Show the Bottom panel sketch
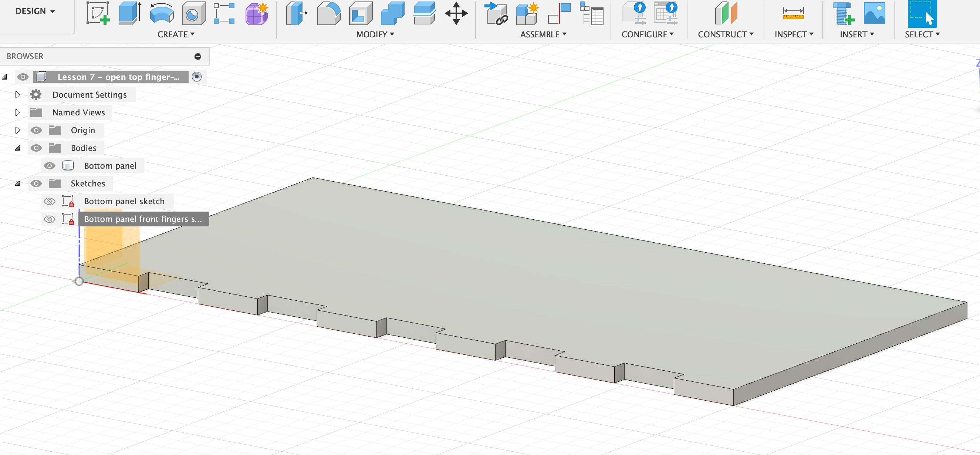The image size is (980, 455). click(x=50, y=201)
